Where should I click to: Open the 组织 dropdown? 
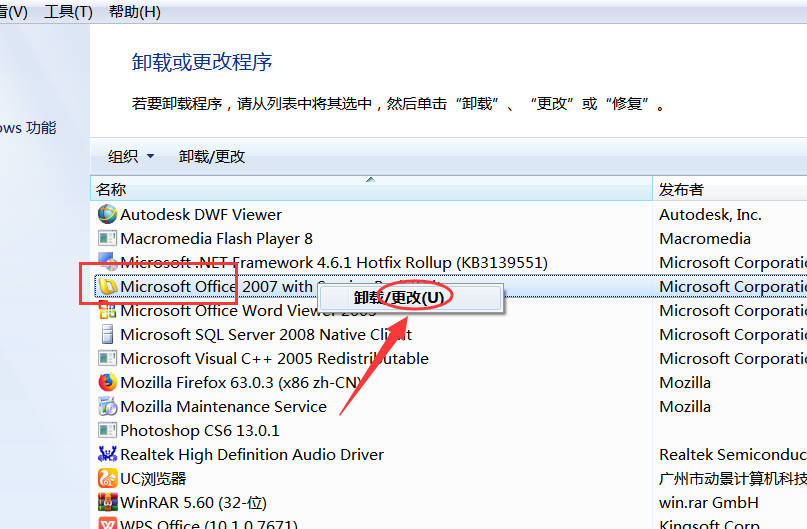tap(131, 156)
